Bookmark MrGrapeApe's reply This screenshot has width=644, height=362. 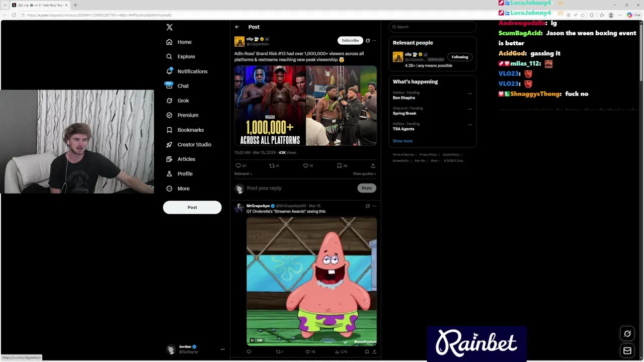(367, 352)
